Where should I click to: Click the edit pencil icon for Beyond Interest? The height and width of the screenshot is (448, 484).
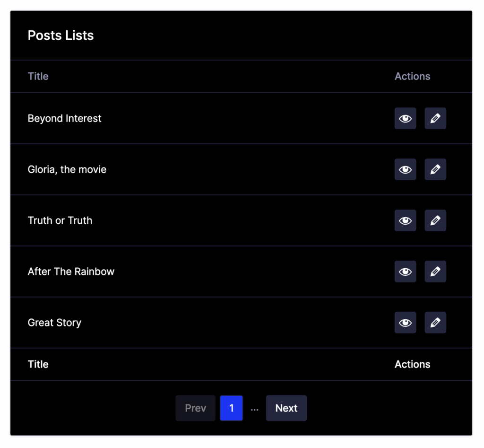click(x=435, y=118)
